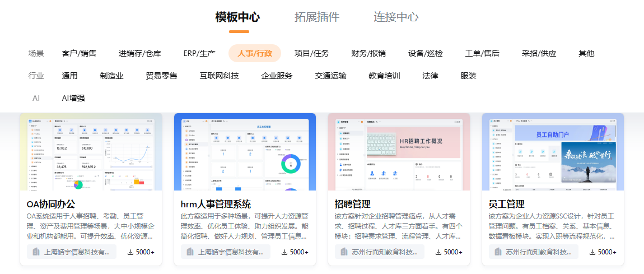Select the AI增强 filter
Image resolution: width=644 pixels, height=274 pixels.
[x=73, y=98]
